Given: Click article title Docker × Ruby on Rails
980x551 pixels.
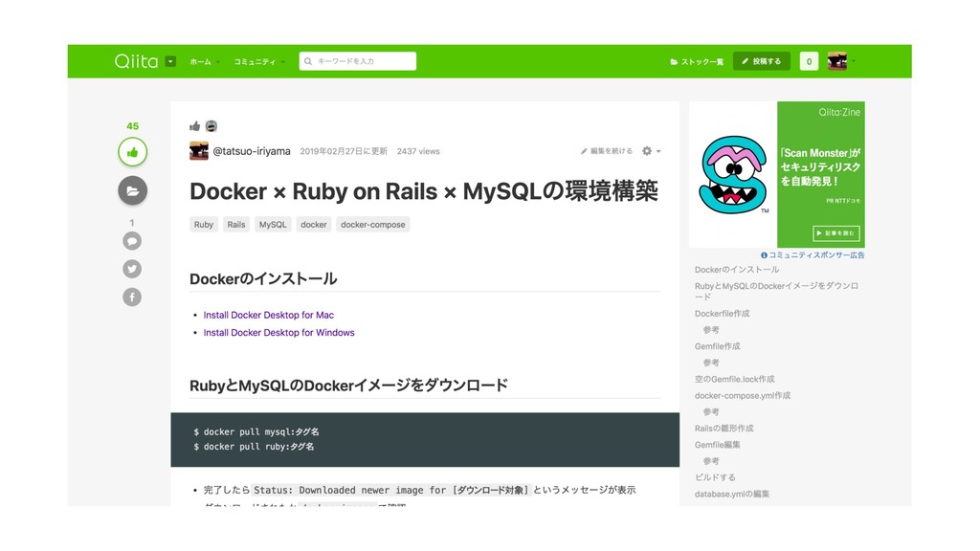Looking at the screenshot, I should click(x=424, y=191).
